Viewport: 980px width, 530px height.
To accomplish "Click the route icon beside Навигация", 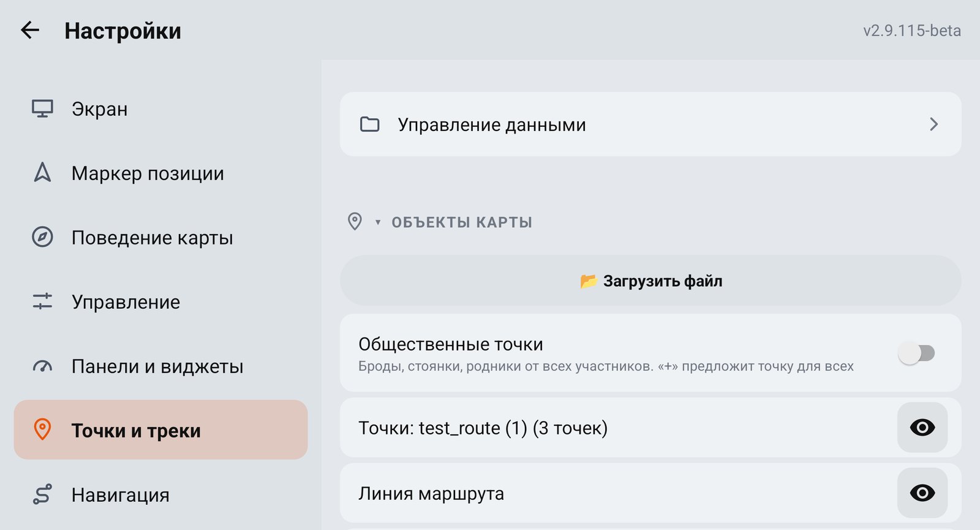I will 42,494.
